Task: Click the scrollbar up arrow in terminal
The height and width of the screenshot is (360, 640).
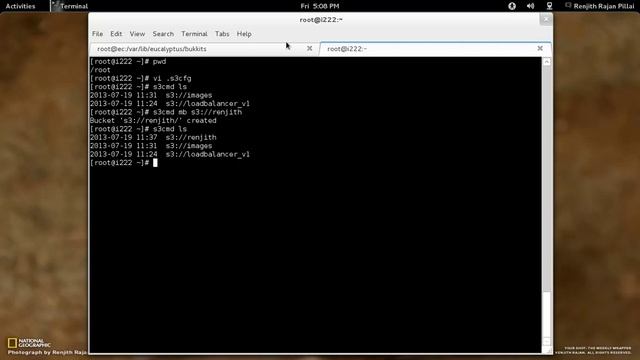Action: pos(547,62)
